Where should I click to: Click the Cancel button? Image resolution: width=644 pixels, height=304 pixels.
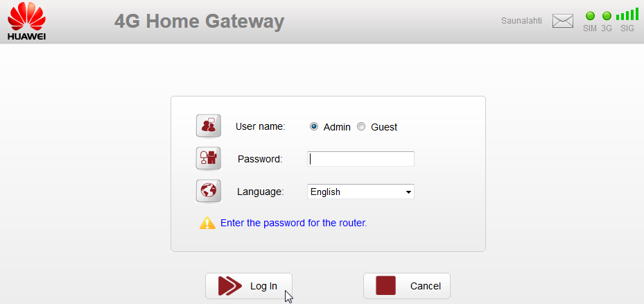pyautogui.click(x=407, y=286)
